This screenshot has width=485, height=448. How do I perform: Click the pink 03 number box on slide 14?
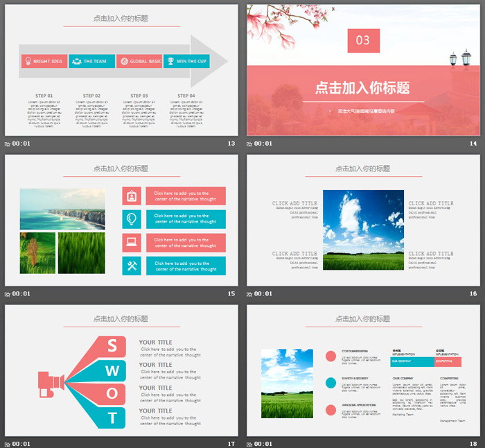(363, 40)
